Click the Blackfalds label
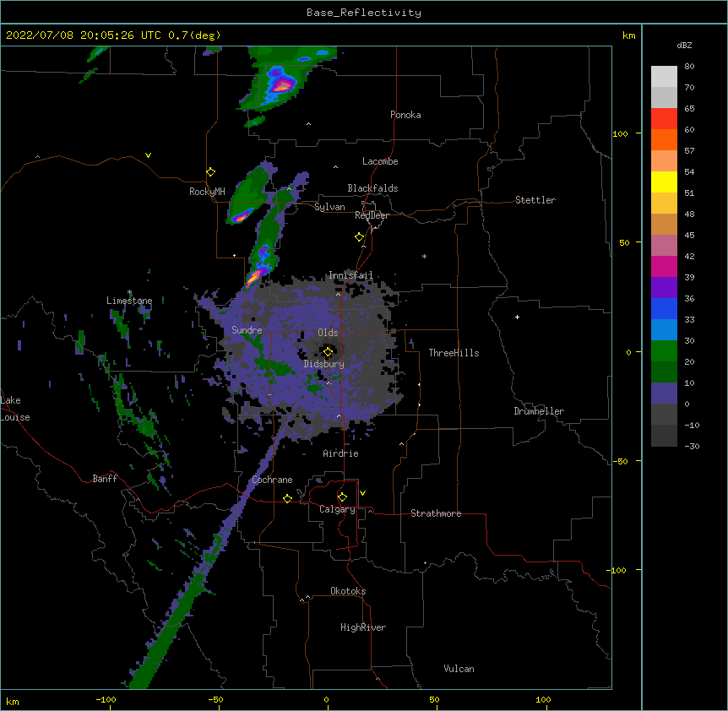The height and width of the screenshot is (711, 728). pyautogui.click(x=372, y=188)
